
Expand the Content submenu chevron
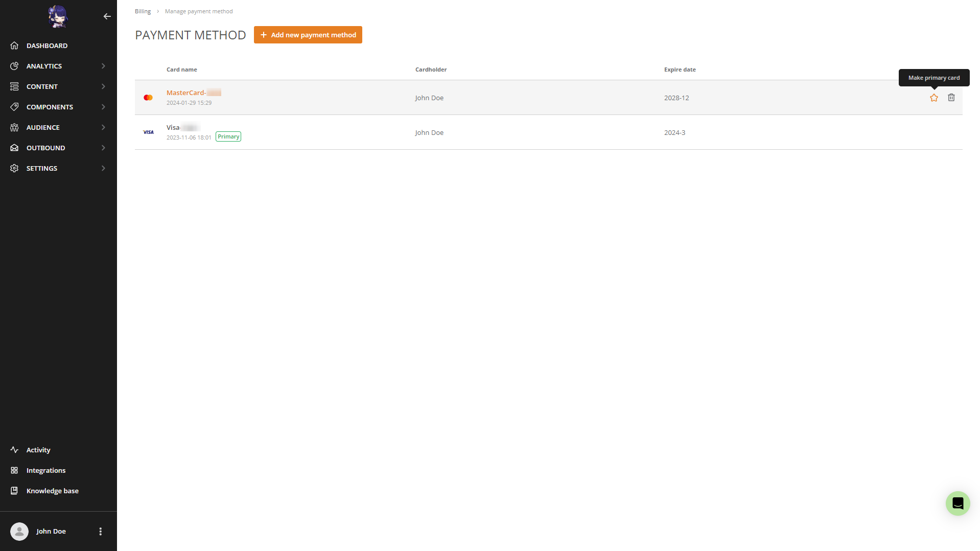click(103, 86)
